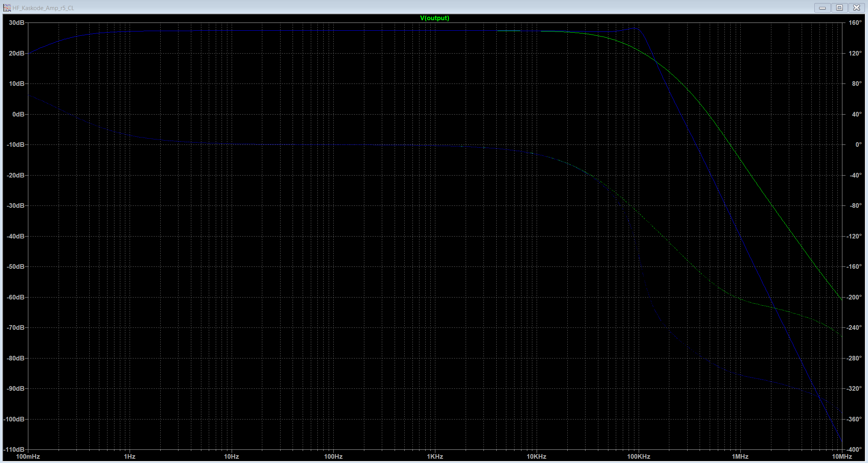Image resolution: width=868 pixels, height=463 pixels.
Task: Click the 1MHz frequency axis label
Action: click(740, 456)
